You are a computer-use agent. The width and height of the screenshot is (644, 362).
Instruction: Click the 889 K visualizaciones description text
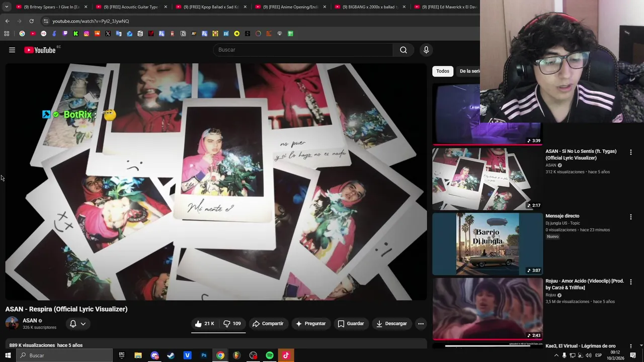[x=32, y=345]
